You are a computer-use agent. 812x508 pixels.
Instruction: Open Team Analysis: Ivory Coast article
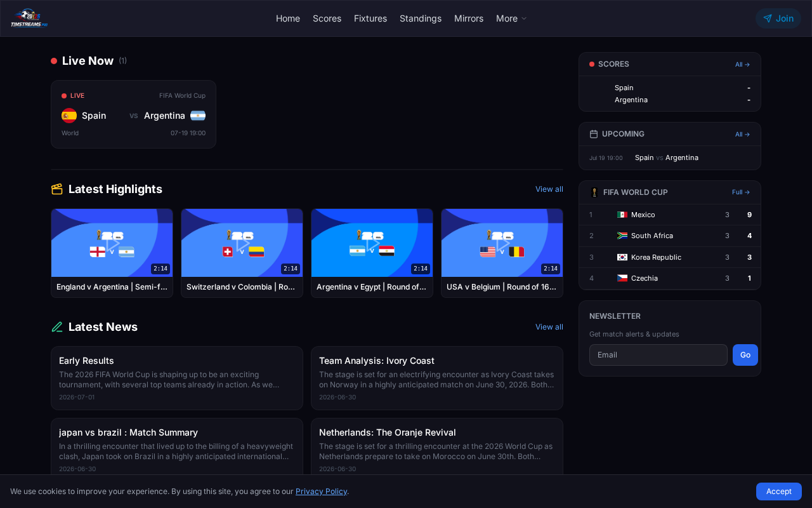tap(437, 378)
